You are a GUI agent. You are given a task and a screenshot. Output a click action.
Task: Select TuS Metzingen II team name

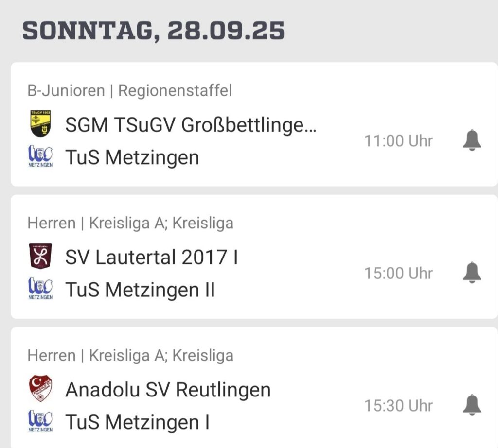[x=140, y=290]
